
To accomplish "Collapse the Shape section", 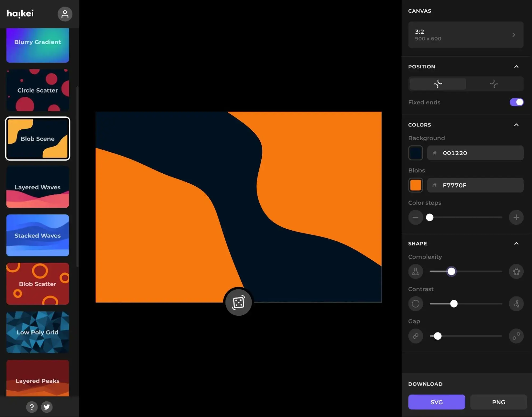I will pos(516,243).
